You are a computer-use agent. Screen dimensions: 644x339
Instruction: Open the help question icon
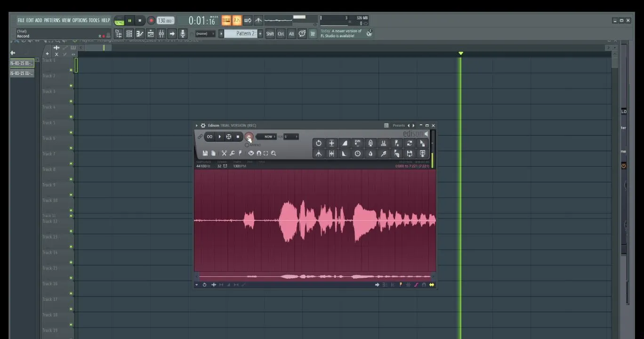pos(302,33)
